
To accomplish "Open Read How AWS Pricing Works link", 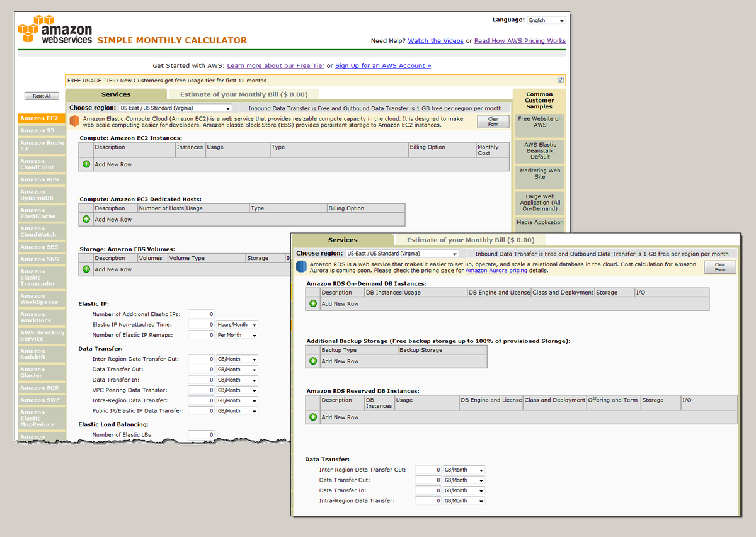I will (x=520, y=41).
